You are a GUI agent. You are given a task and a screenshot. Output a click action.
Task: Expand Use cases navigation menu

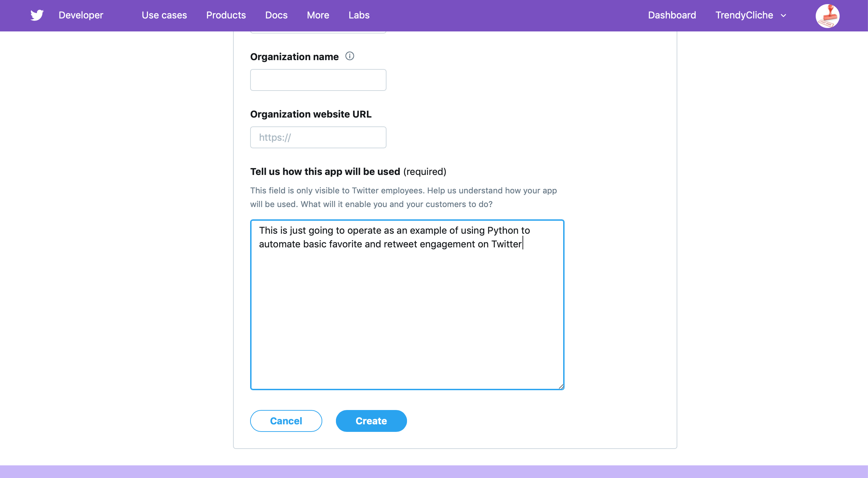pyautogui.click(x=164, y=15)
